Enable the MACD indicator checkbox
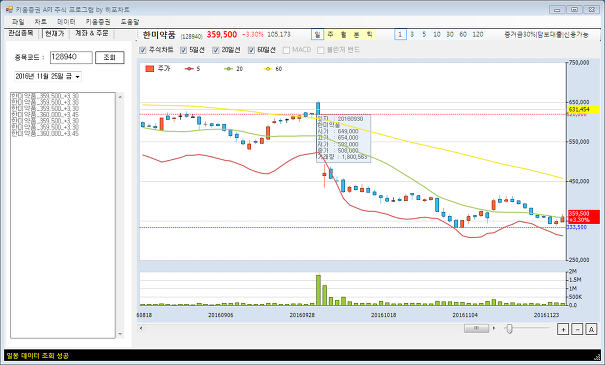Screen dimensions: 605x365 (x=286, y=50)
